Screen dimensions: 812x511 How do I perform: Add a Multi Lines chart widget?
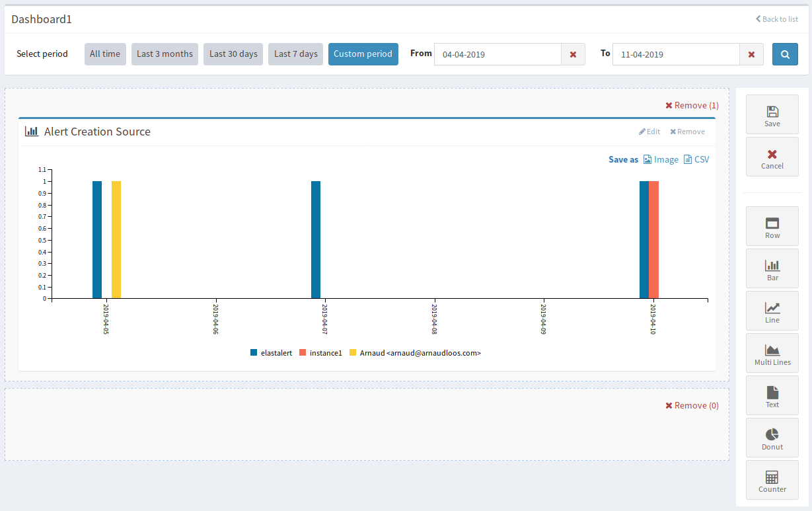pos(772,354)
